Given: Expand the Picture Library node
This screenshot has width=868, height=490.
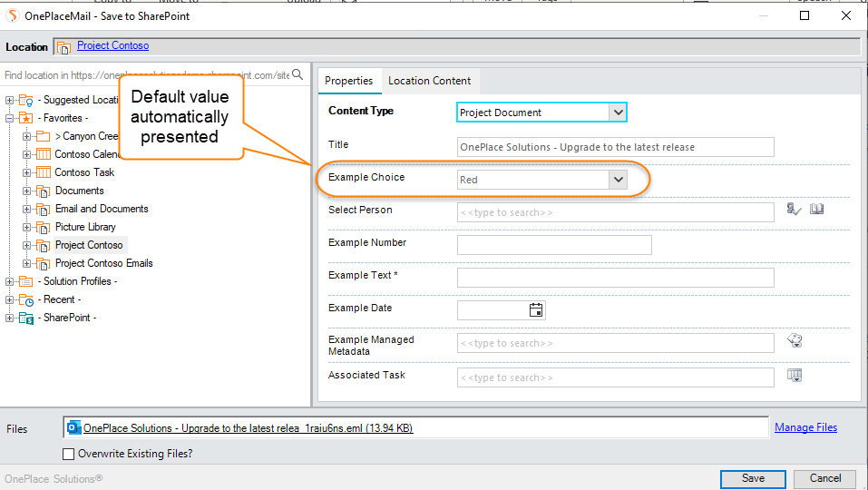Looking at the screenshot, I should [26, 227].
